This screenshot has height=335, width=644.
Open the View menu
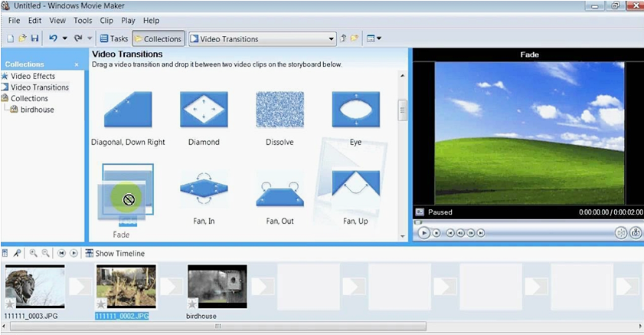coord(57,21)
